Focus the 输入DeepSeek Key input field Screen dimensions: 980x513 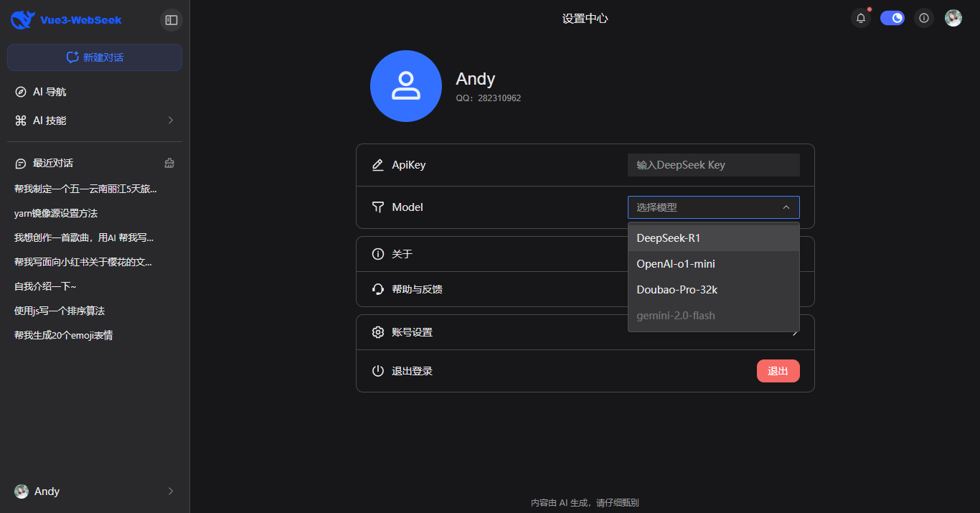(714, 165)
